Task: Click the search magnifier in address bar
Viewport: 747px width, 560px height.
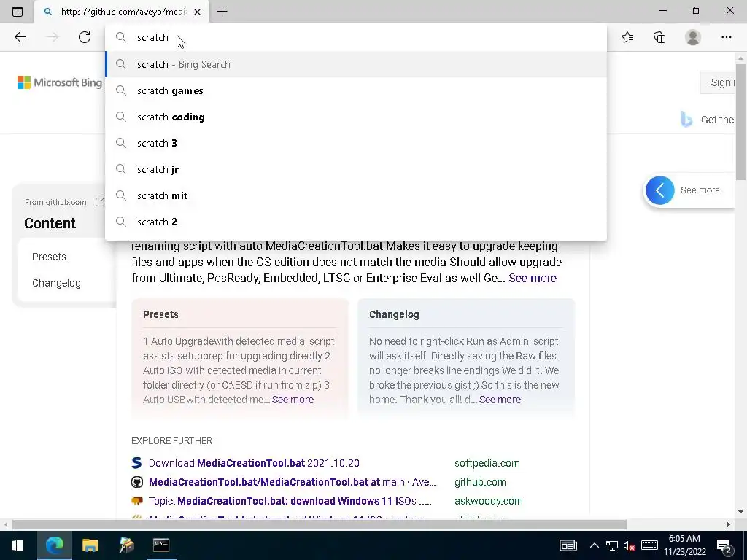Action: [x=121, y=37]
